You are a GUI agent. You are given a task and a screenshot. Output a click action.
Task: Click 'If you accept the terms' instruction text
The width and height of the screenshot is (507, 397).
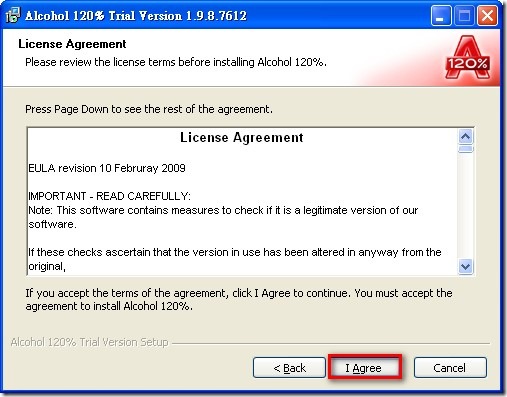[239, 299]
